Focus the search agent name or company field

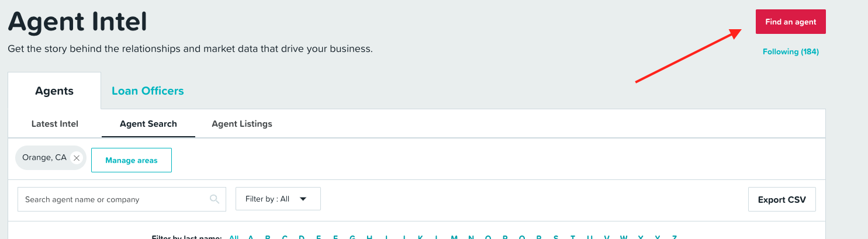coord(122,199)
